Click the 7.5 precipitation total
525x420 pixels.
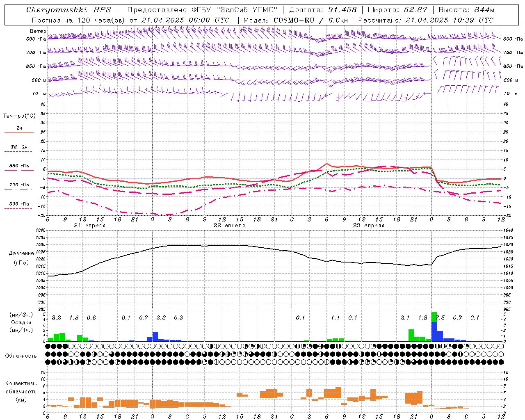[x=441, y=318]
